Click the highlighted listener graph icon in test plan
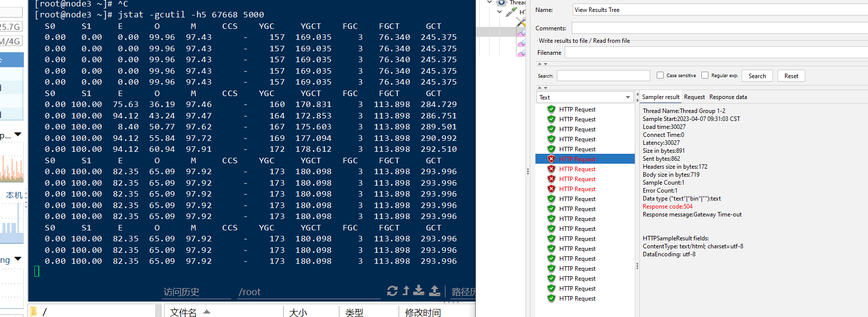Screen dimensions: 868x317 [521, 33]
